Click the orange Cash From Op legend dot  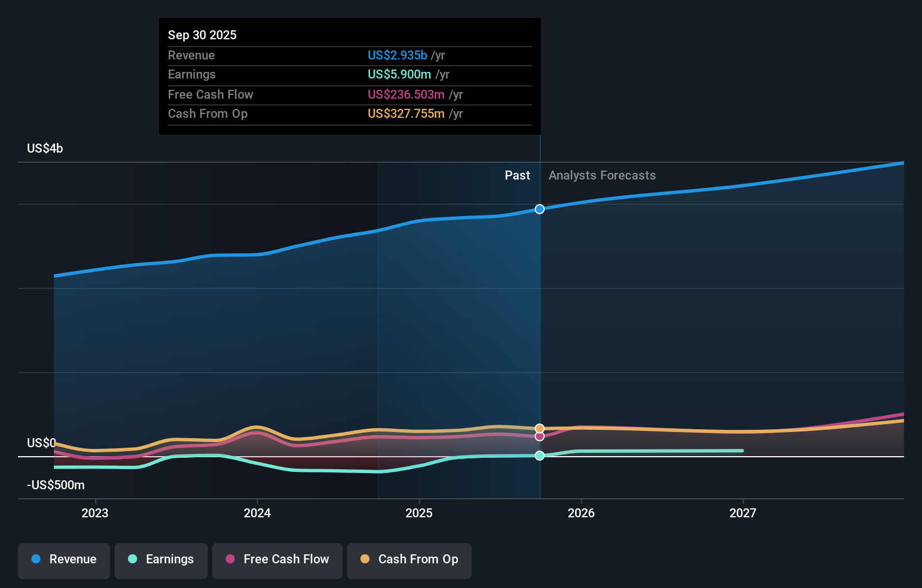pyautogui.click(x=364, y=559)
